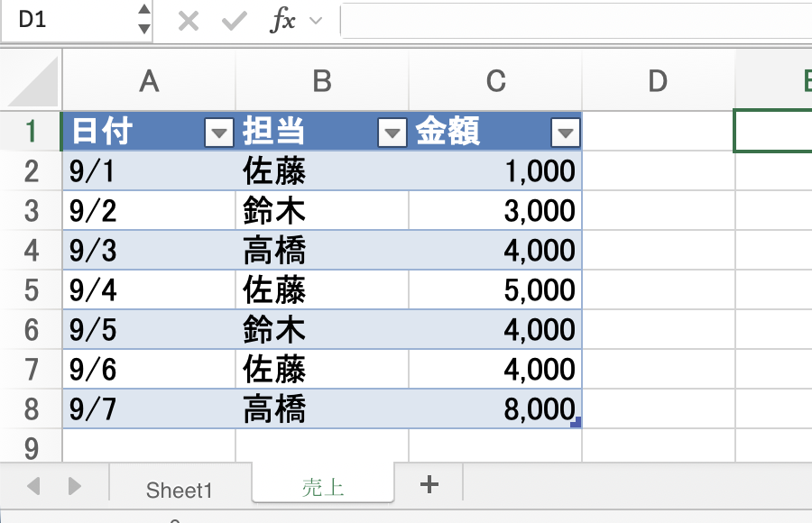Select the 高橋 cell in row 8
812x523 pixels.
(x=322, y=409)
